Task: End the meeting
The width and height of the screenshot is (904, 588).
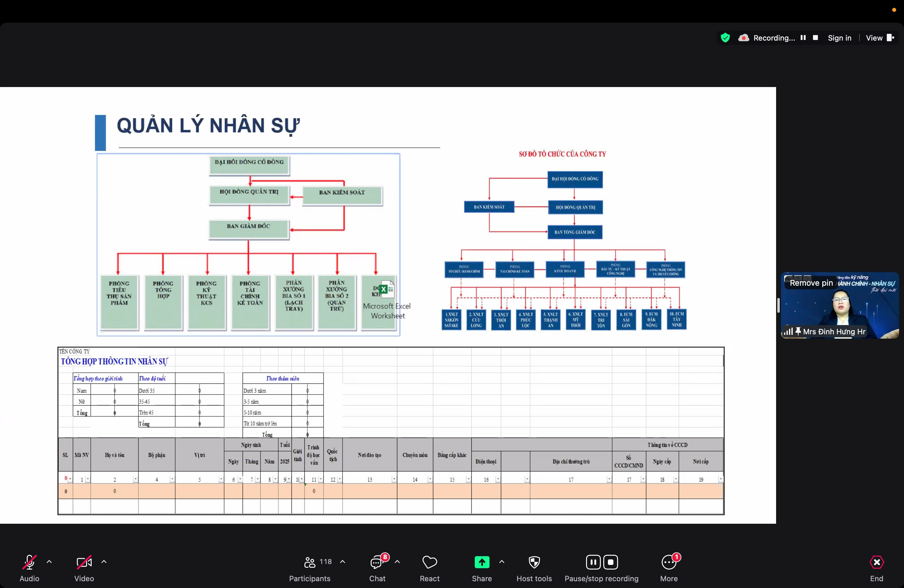Action: tap(876, 562)
